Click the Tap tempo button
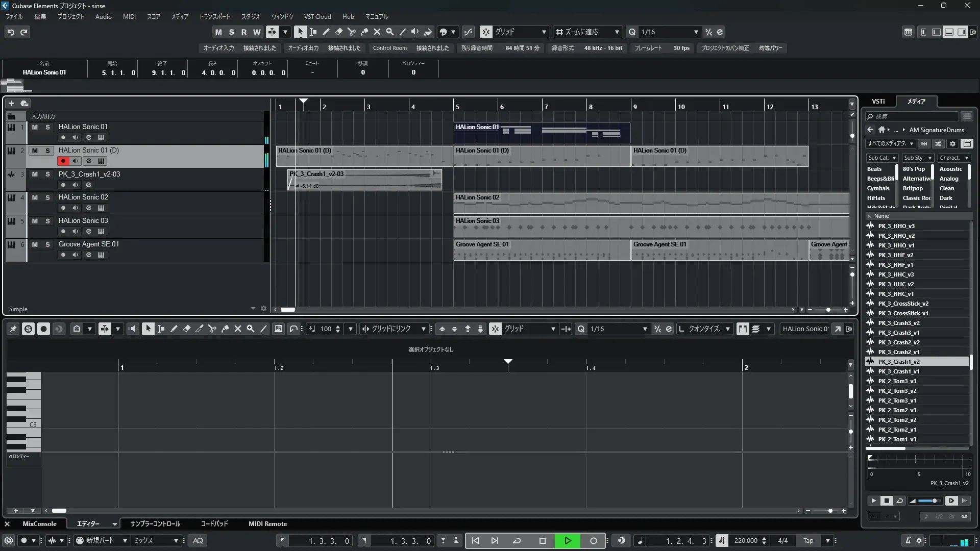This screenshot has height=551, width=980. coord(808,540)
